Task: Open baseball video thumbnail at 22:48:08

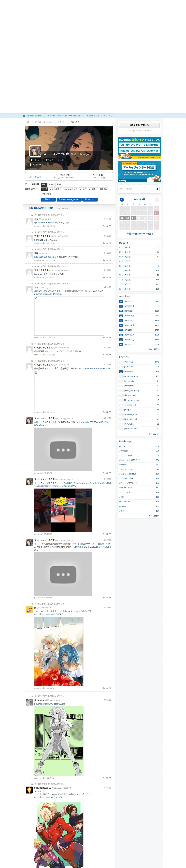Action: point(63,510)
